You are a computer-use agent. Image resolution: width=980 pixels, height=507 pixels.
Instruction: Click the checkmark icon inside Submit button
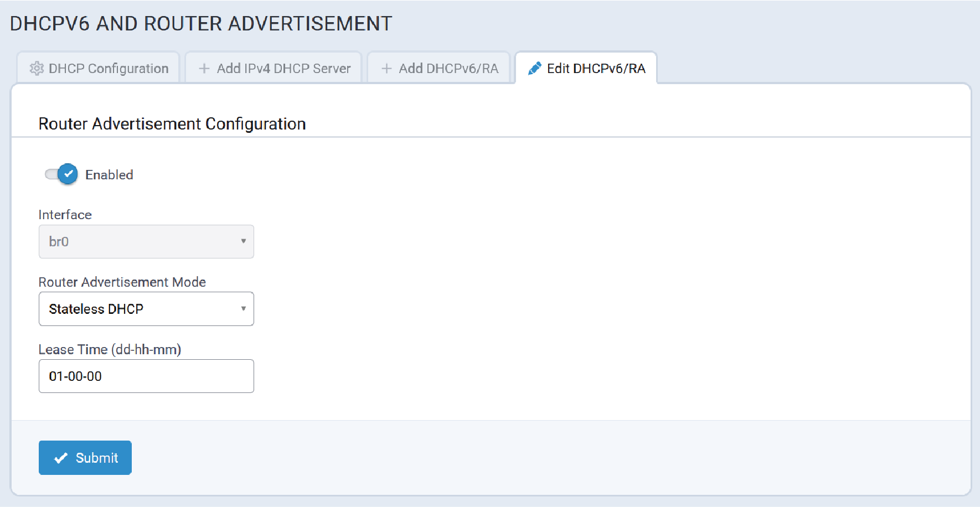click(61, 458)
